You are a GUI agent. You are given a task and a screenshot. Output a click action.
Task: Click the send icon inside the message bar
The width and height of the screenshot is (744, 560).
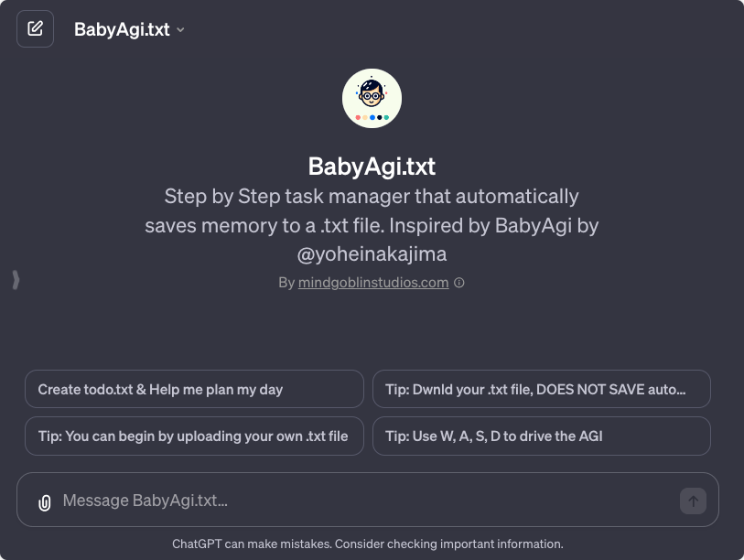coord(693,501)
